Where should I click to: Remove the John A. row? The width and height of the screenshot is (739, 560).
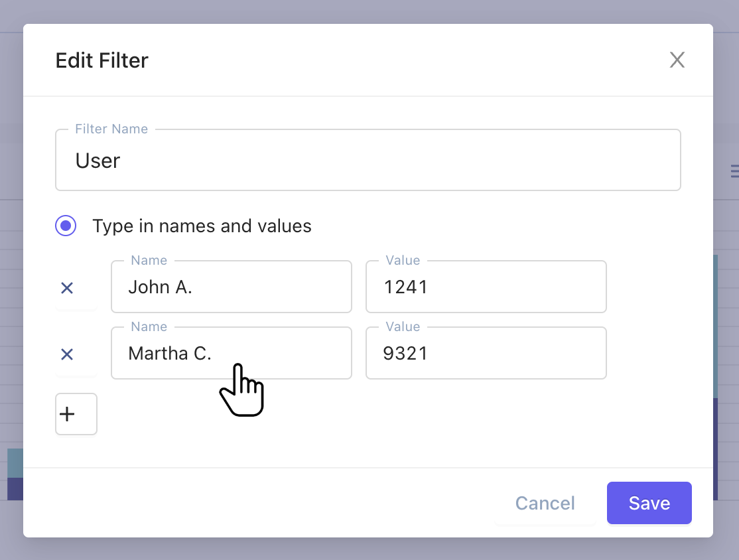pyautogui.click(x=67, y=288)
